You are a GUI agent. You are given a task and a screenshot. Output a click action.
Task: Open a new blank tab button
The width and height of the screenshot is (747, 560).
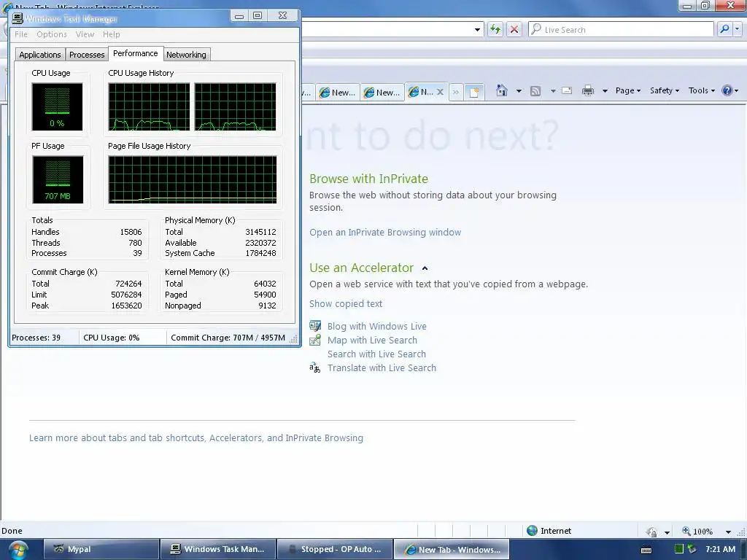tap(474, 91)
